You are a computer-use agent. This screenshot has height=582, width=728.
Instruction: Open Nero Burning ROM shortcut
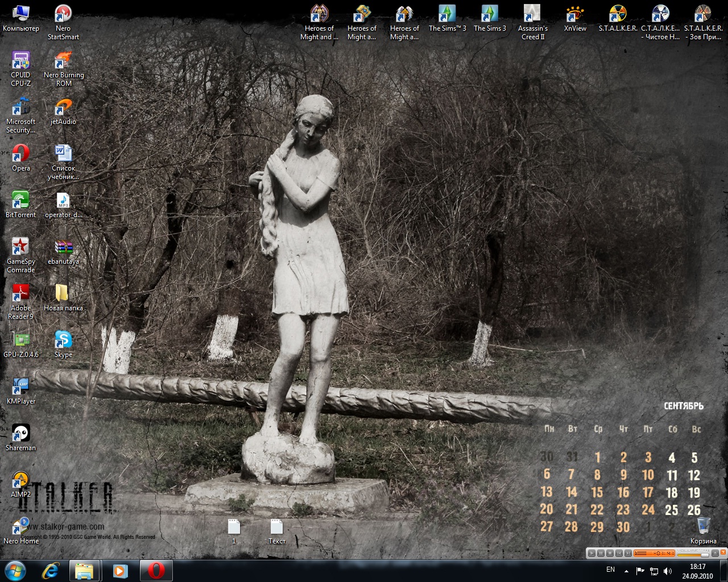pyautogui.click(x=64, y=69)
